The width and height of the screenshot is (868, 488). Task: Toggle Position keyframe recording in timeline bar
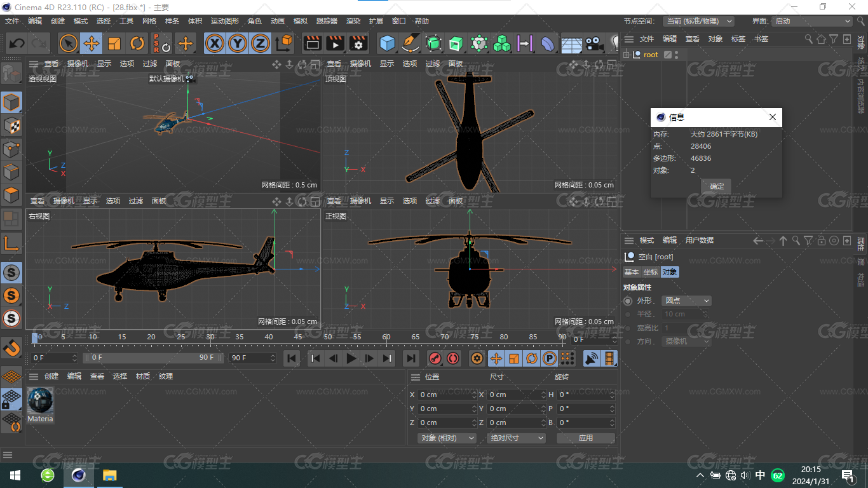tap(496, 358)
